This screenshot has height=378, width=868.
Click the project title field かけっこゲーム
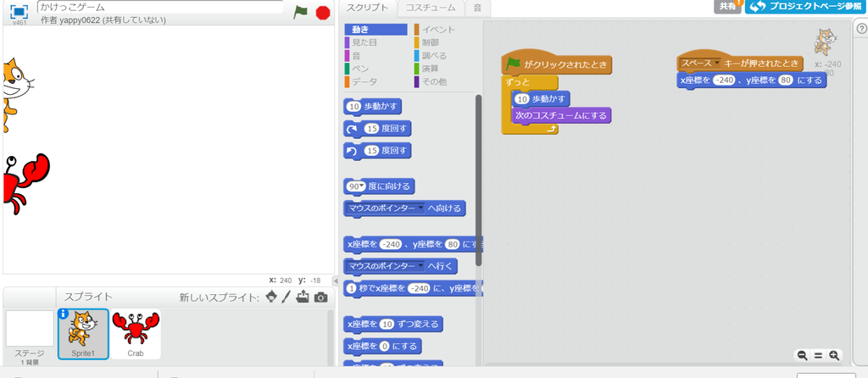pyautogui.click(x=160, y=7)
